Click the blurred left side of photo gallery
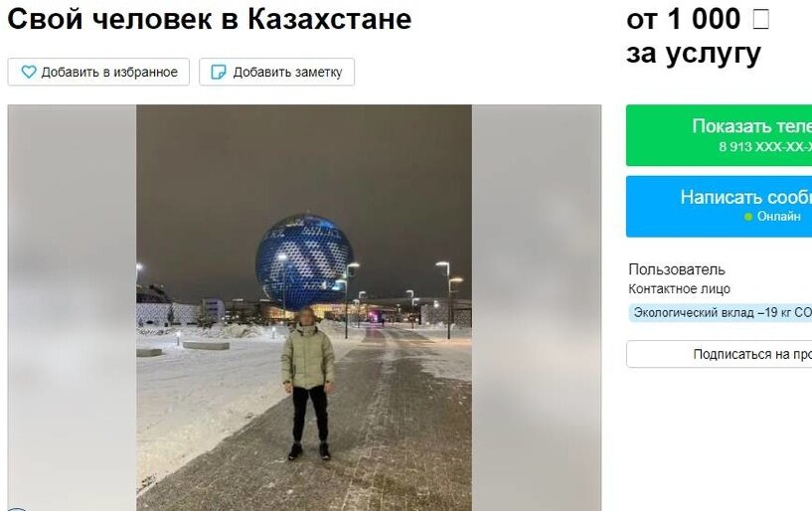 coord(72,308)
